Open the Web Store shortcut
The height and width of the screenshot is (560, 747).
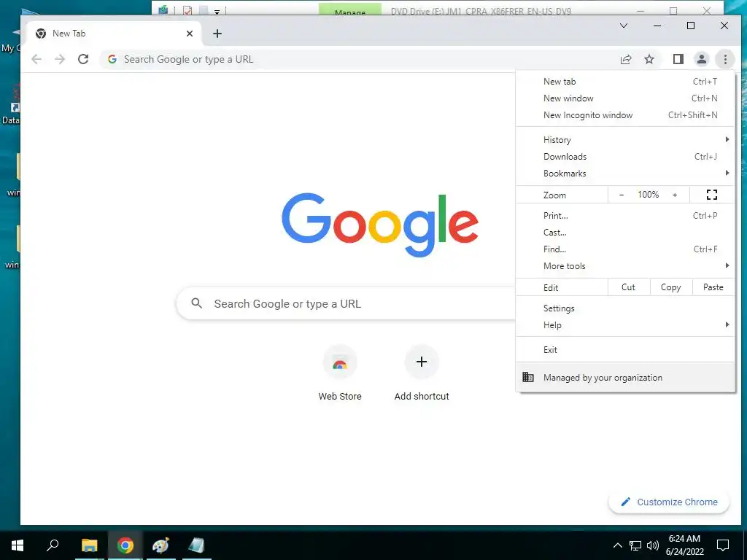pos(340,374)
